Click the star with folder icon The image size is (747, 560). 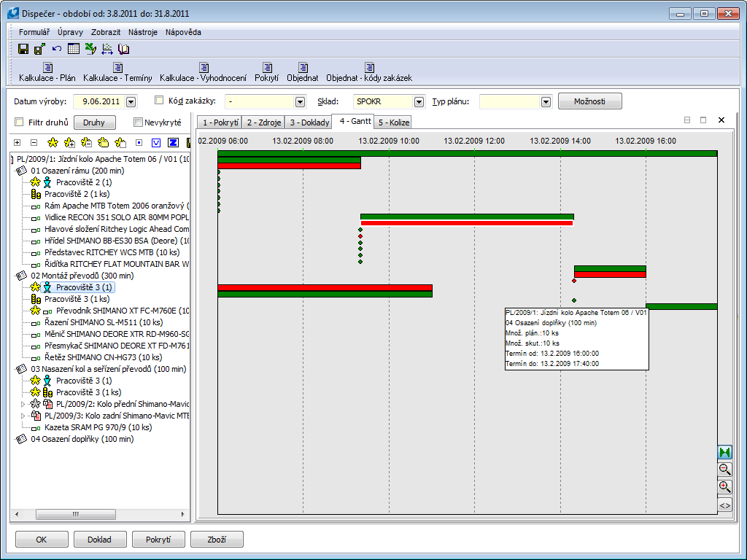point(104,142)
